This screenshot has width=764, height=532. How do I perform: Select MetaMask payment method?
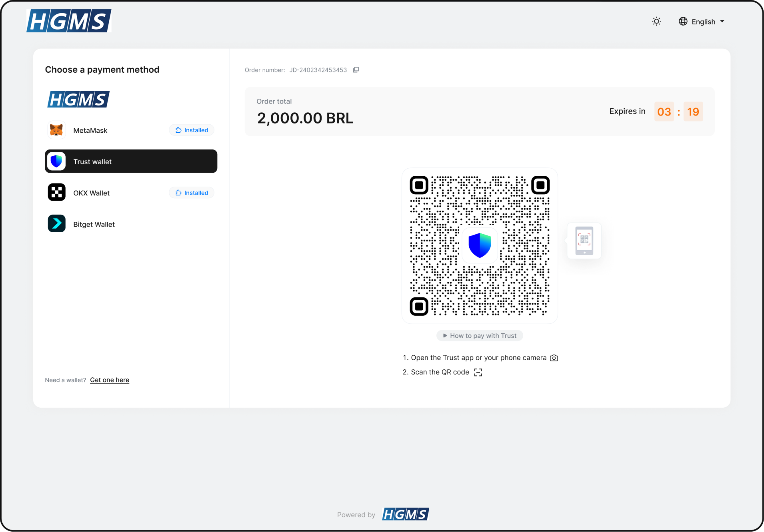point(131,130)
